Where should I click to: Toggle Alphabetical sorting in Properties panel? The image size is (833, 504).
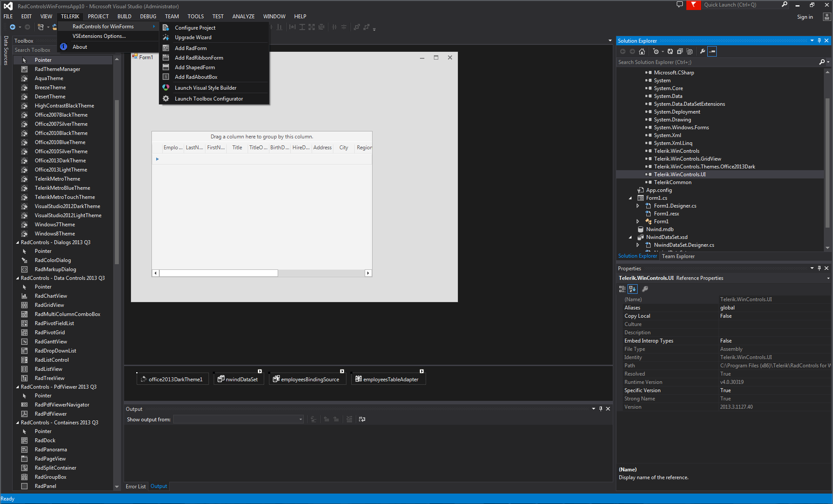tap(632, 289)
